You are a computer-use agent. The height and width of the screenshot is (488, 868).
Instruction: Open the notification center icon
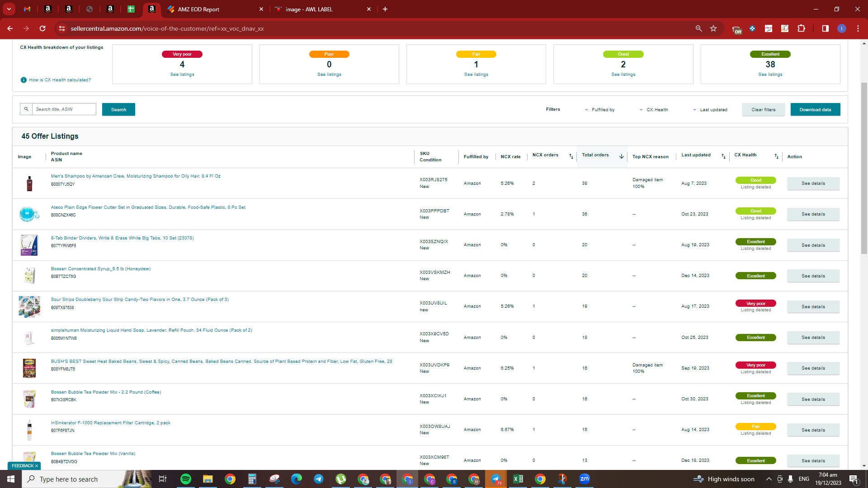[x=854, y=479]
